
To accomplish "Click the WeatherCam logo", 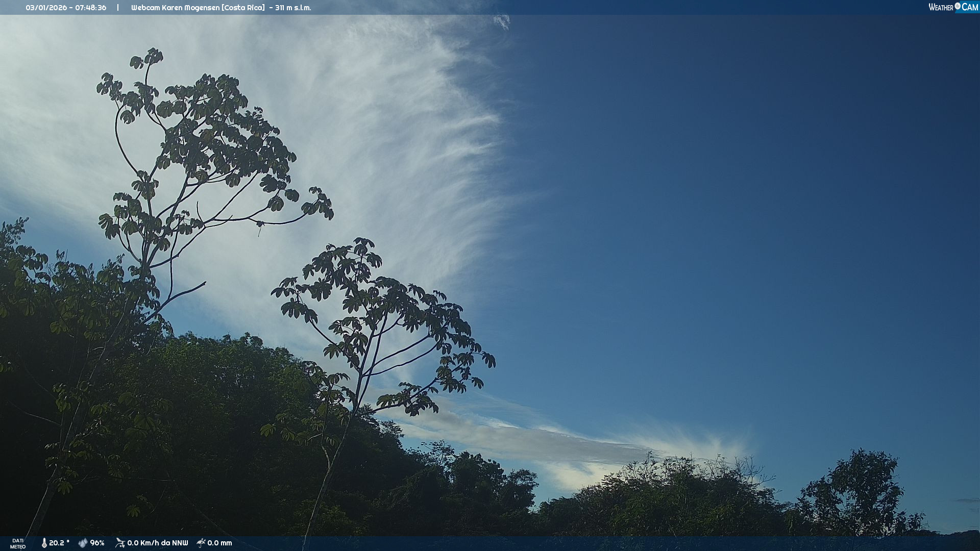I will click(953, 7).
